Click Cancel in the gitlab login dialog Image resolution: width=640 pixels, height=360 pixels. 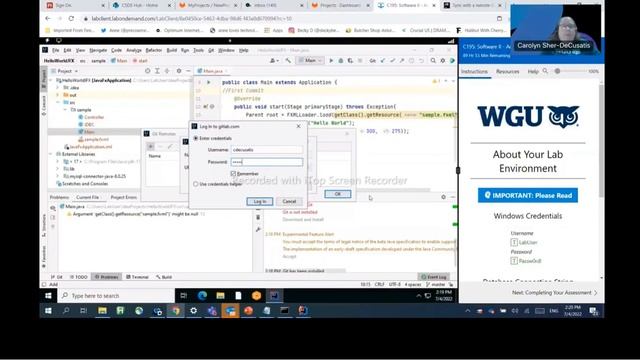(x=289, y=202)
